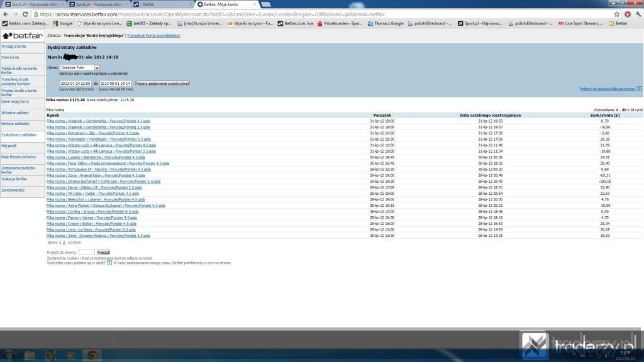644x362 pixels.
Task: Click the start date field '2012-07-24 22:00'
Action: tap(75, 84)
